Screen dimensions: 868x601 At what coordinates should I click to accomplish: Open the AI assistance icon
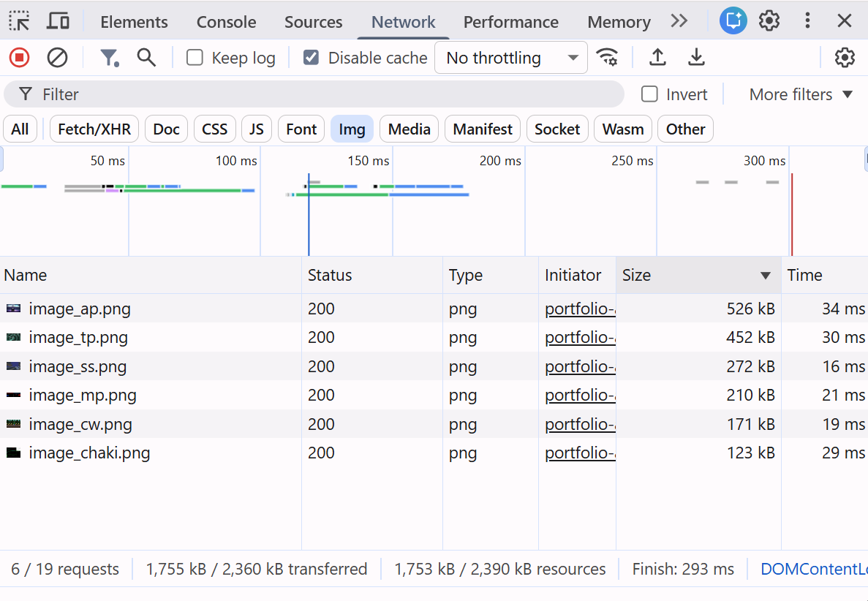click(733, 21)
